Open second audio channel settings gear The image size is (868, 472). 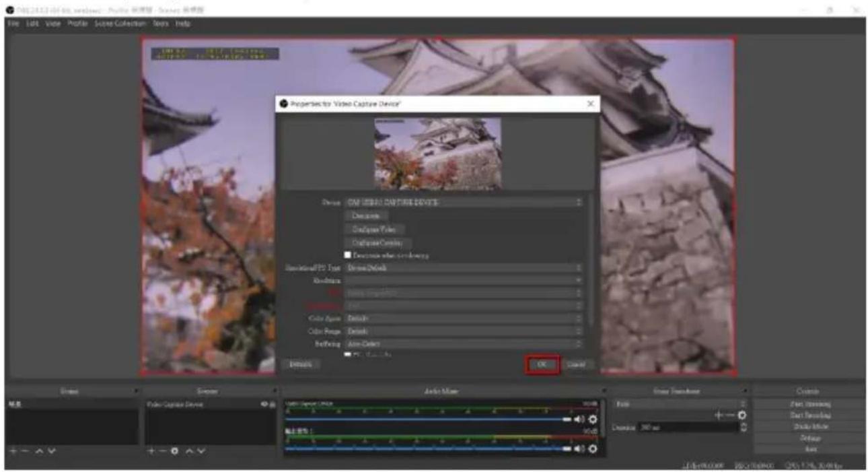coord(592,448)
